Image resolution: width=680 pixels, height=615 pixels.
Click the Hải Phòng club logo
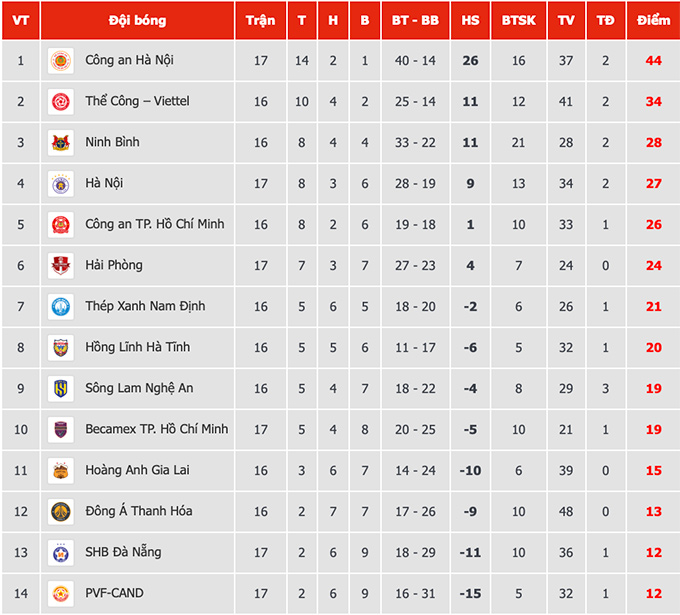coord(61,266)
